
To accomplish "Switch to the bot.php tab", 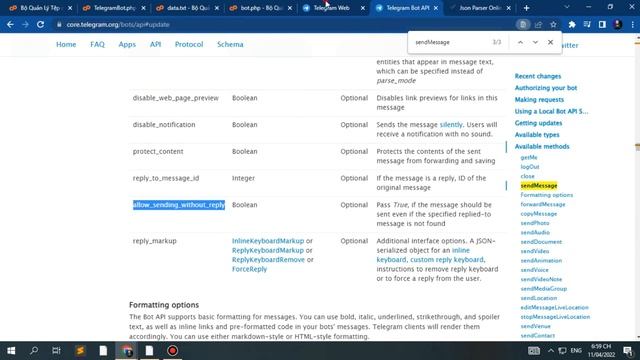I will pos(260,8).
